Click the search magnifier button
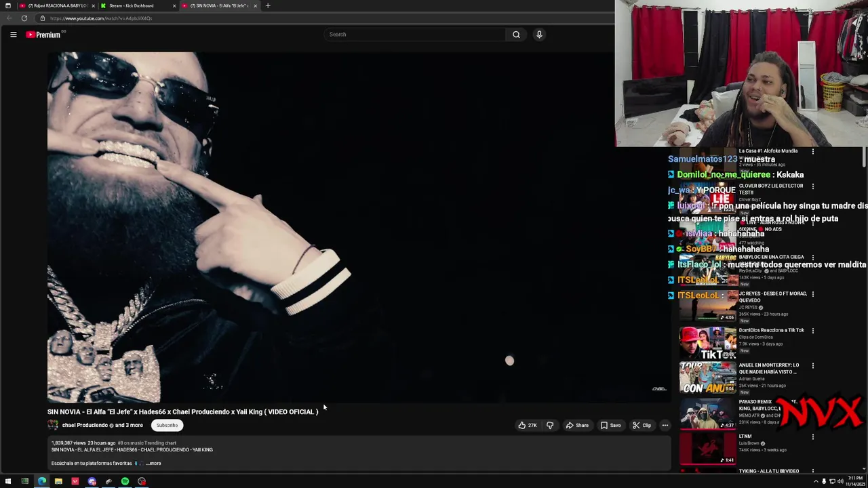The width and height of the screenshot is (868, 488). [x=516, y=35]
